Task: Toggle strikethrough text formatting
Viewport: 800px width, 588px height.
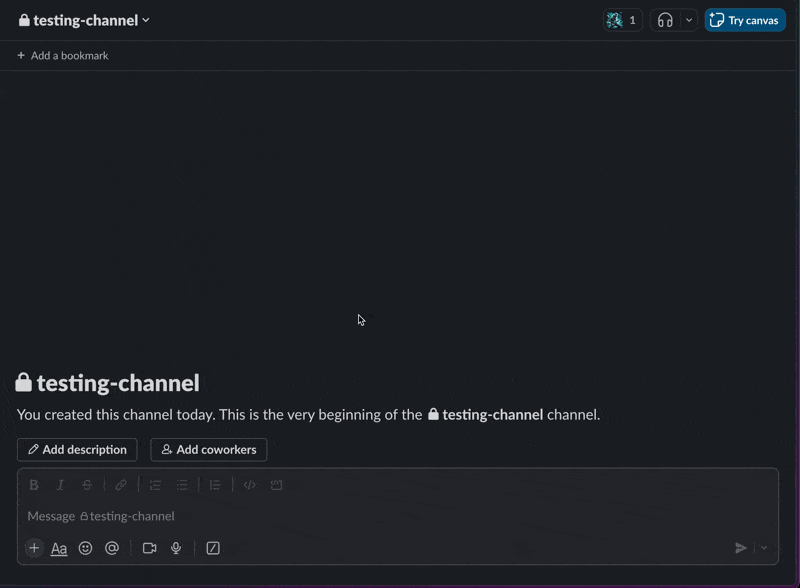Action: coord(87,485)
